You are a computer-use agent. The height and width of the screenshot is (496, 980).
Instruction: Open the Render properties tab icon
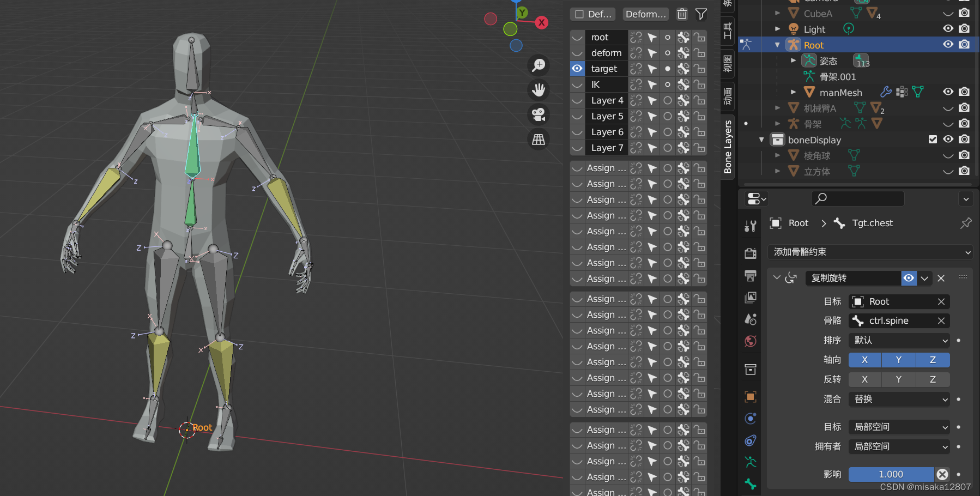pyautogui.click(x=751, y=253)
